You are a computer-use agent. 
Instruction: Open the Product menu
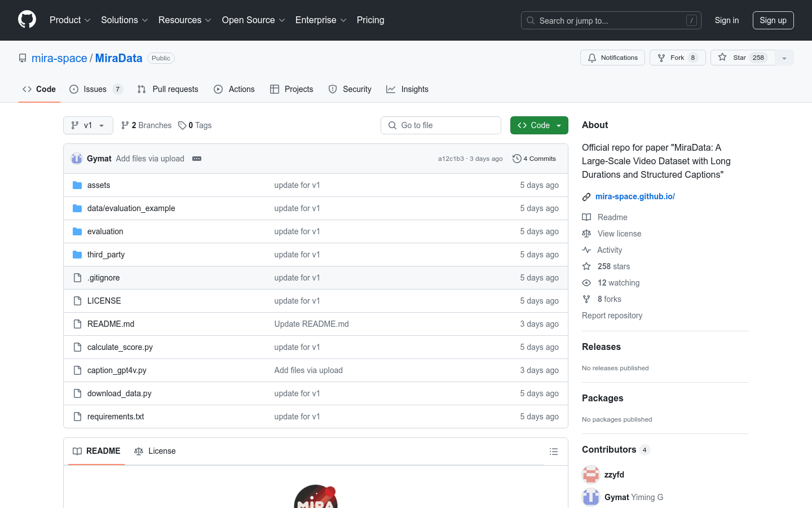click(x=70, y=20)
